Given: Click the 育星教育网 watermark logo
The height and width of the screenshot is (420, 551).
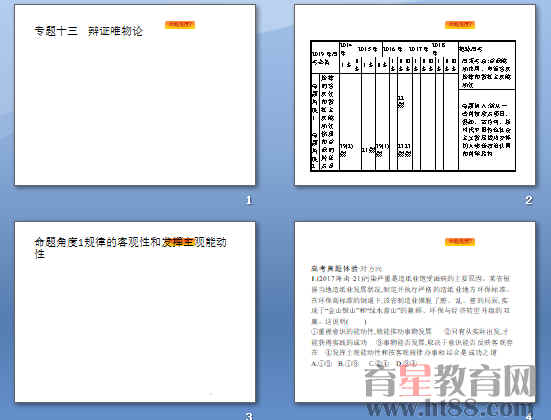Looking at the screenshot, I should 450,381.
